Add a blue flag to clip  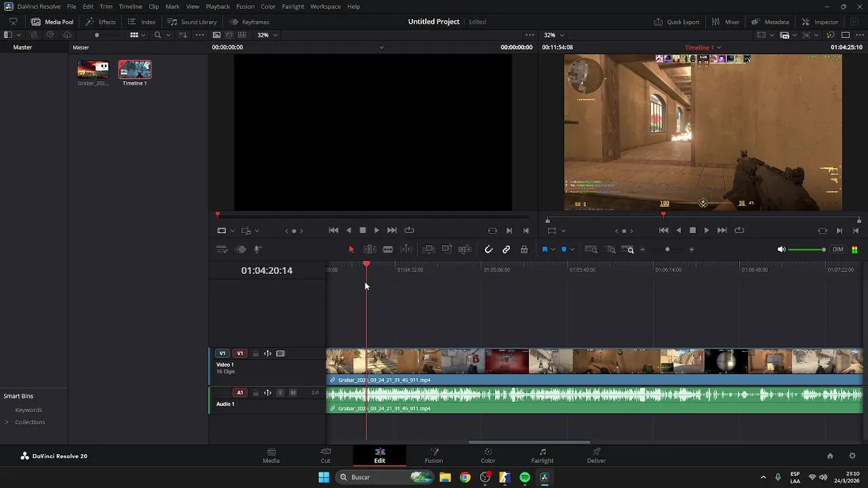pyautogui.click(x=545, y=249)
